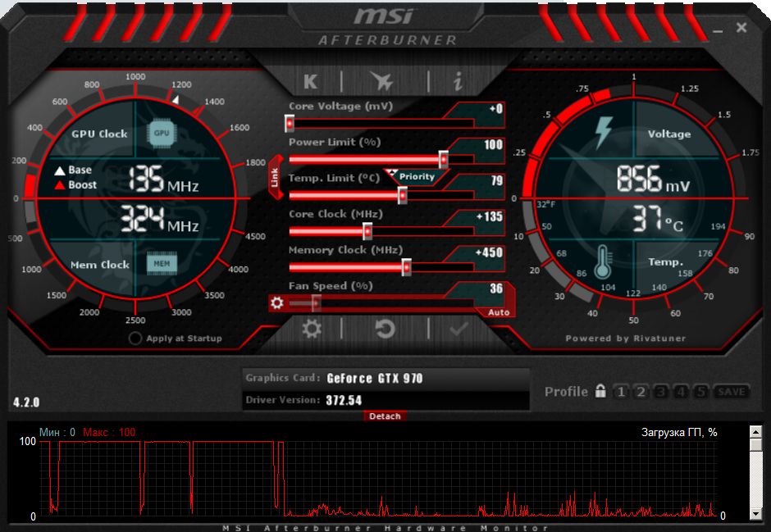Click the hardware monitor scrollbar thumb
The width and height of the screenshot is (771, 532).
755,444
